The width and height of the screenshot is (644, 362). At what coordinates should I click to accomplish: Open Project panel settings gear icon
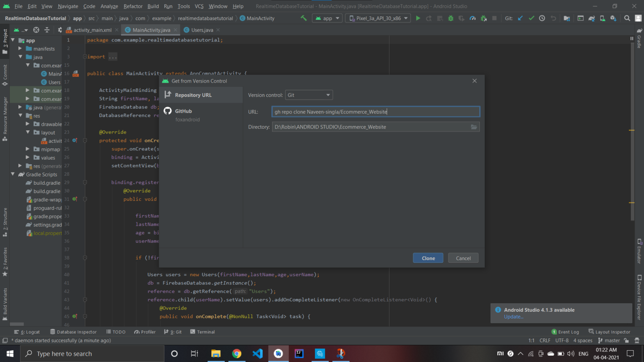click(60, 30)
